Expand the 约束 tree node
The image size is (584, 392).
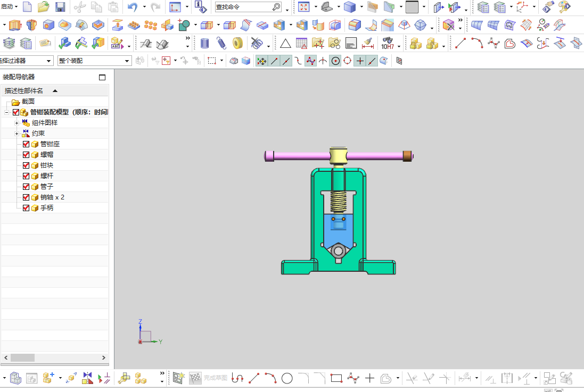tap(17, 134)
